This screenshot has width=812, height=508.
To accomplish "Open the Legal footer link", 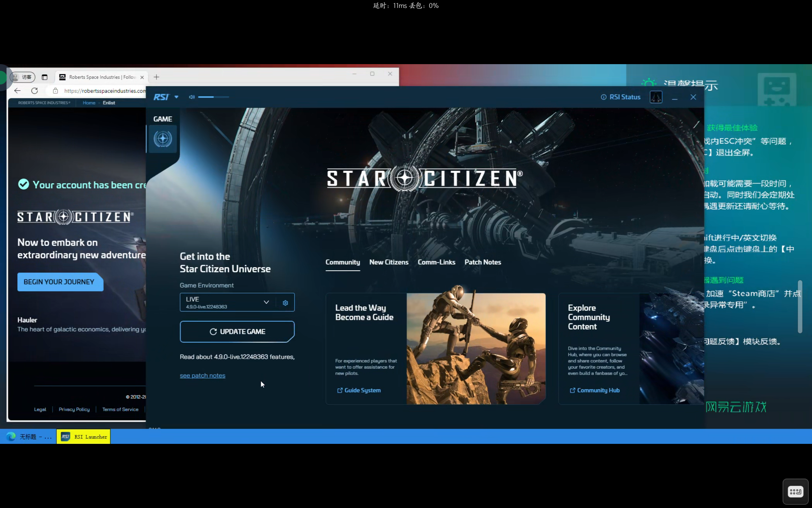I will tap(40, 409).
